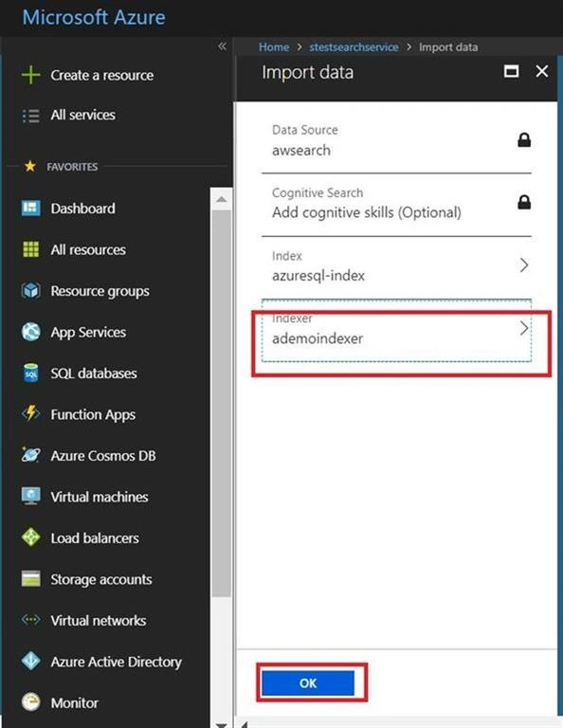The width and height of the screenshot is (563, 728).
Task: Click the Load balancers diamond icon
Action: 30,537
